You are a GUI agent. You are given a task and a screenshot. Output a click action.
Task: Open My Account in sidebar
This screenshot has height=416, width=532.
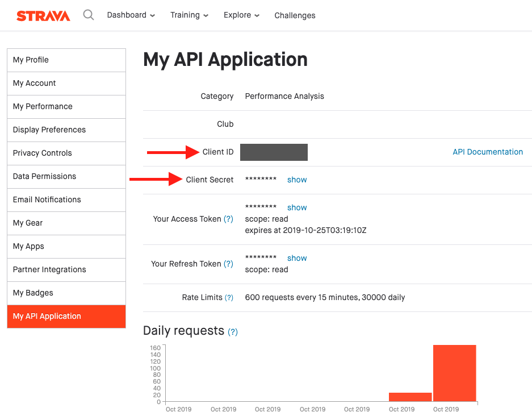pyautogui.click(x=66, y=83)
